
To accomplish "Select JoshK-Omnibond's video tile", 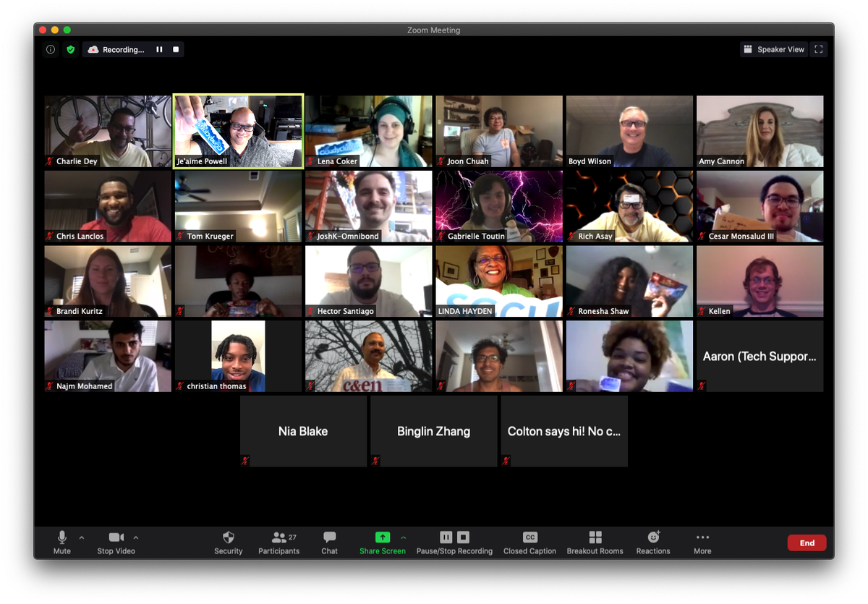I will (369, 206).
